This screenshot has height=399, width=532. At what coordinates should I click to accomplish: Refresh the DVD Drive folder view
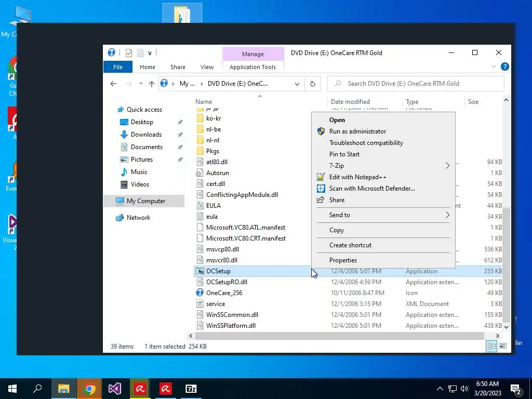click(x=312, y=84)
